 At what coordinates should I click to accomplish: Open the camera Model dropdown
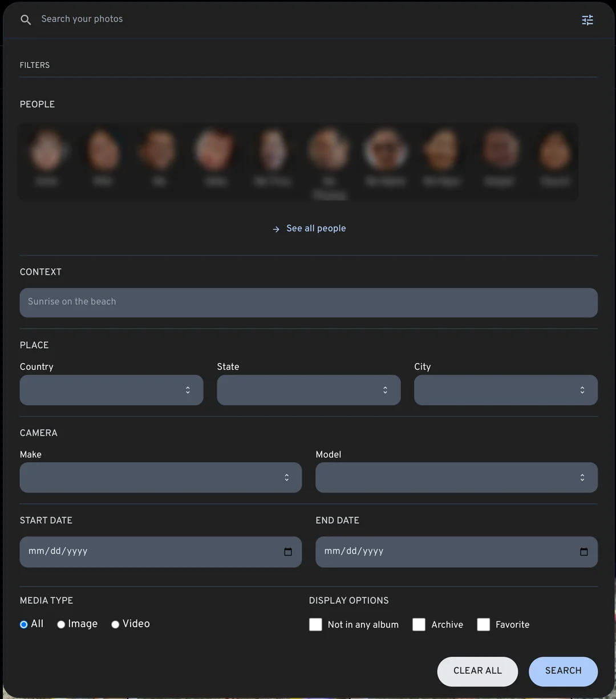[x=456, y=478]
